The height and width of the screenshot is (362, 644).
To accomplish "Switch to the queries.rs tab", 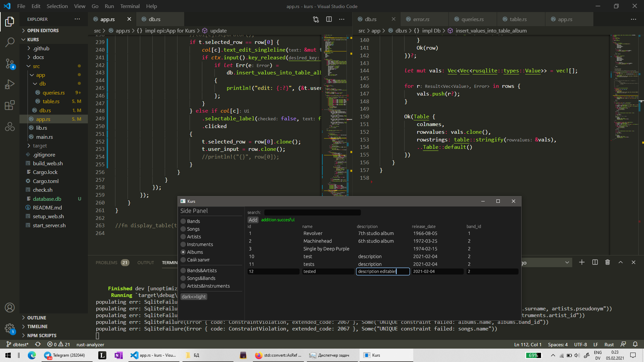I will point(472,19).
